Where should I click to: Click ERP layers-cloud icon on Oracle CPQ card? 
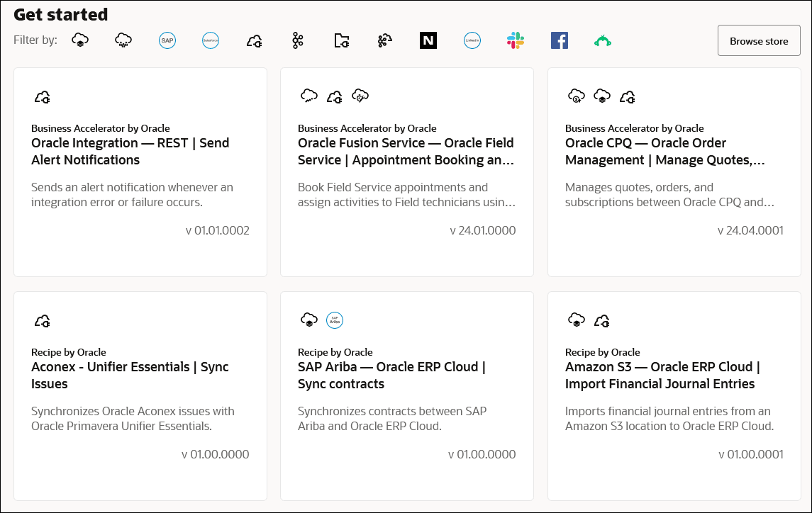tap(602, 96)
